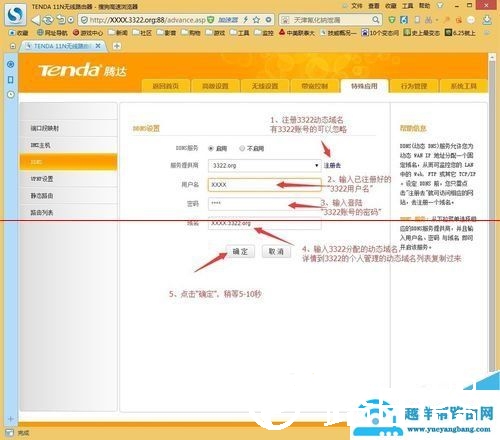Switch to the 带宽控制 tab

314,86
